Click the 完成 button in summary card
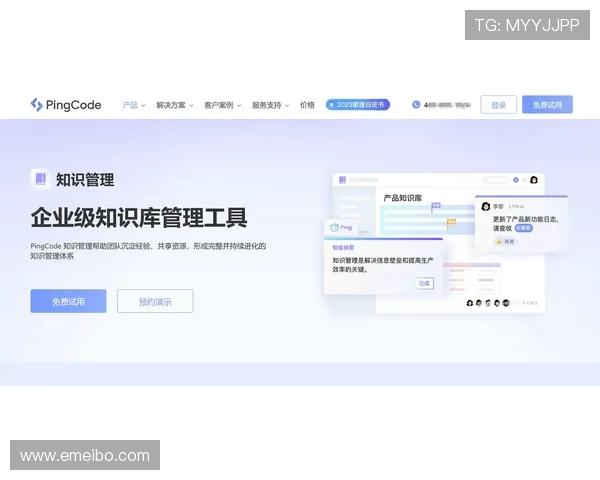The image size is (600, 480). tap(424, 283)
